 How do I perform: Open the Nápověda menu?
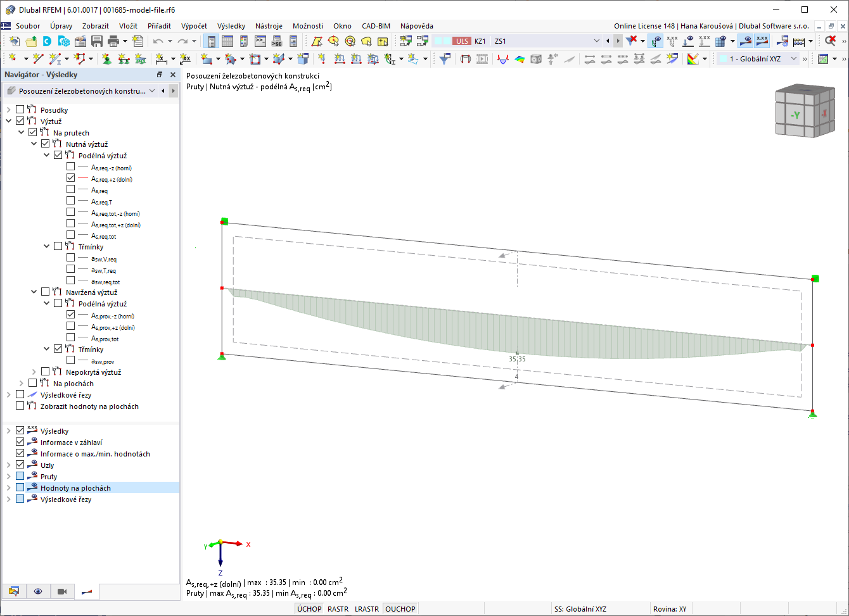point(417,26)
